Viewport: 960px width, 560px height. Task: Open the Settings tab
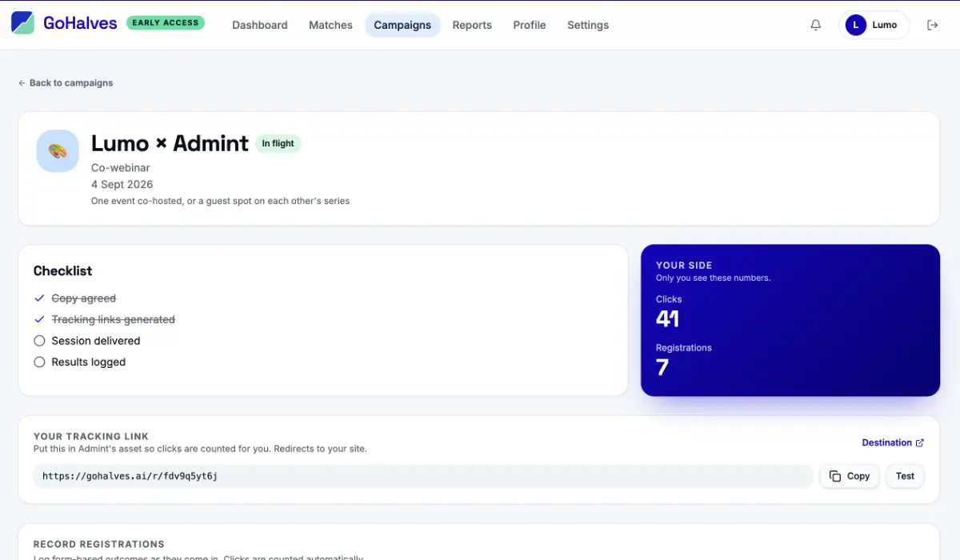click(588, 25)
